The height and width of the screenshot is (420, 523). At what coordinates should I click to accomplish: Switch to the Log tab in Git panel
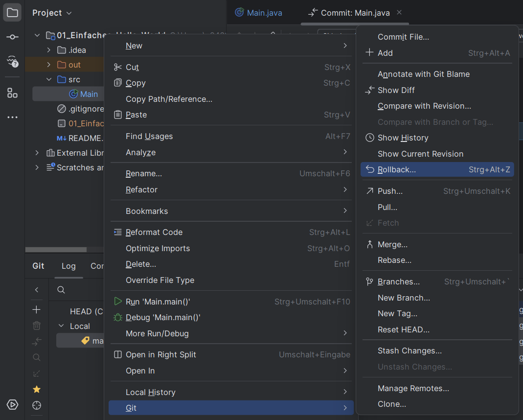68,266
